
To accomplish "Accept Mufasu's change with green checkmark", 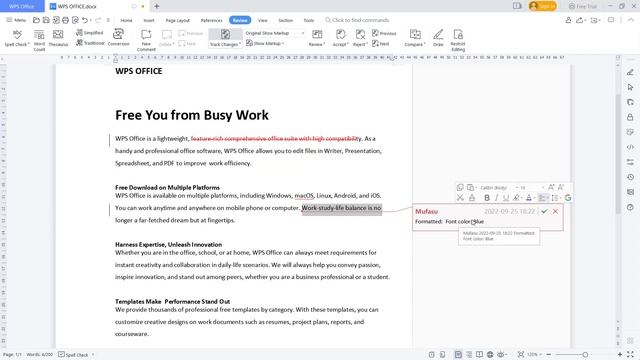I will coord(544,211).
